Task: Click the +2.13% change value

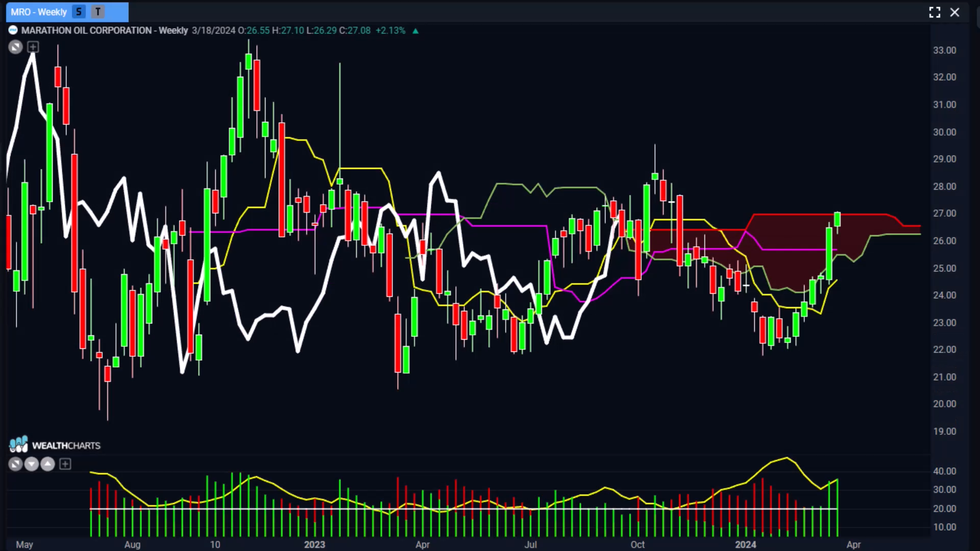Action: click(x=390, y=30)
